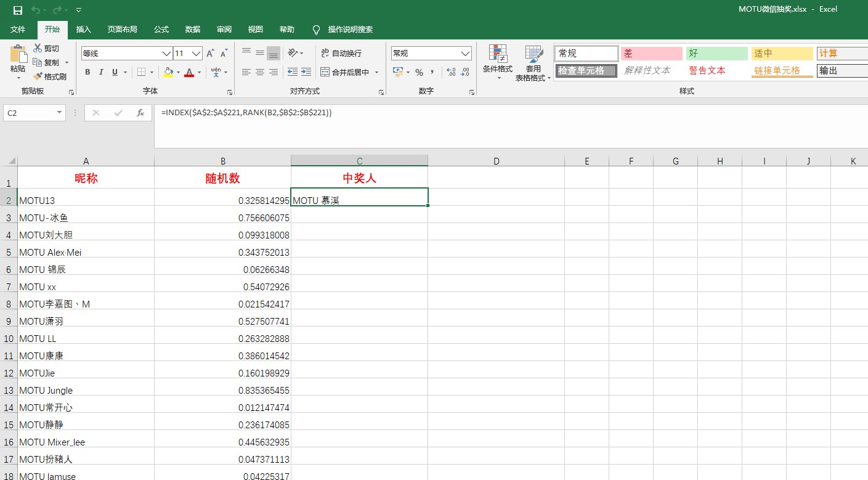Open conditional formatting (条件格式)
This screenshot has height=480, width=868.
(497, 62)
